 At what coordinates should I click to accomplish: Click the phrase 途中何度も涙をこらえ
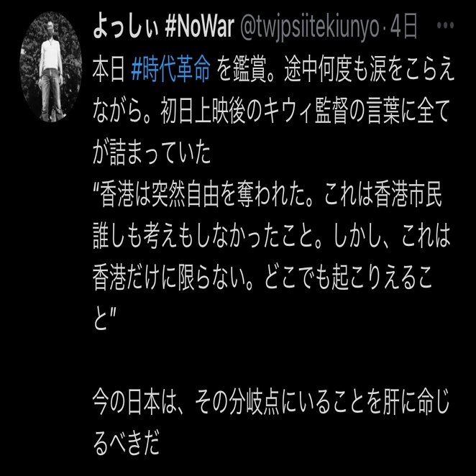(369, 71)
